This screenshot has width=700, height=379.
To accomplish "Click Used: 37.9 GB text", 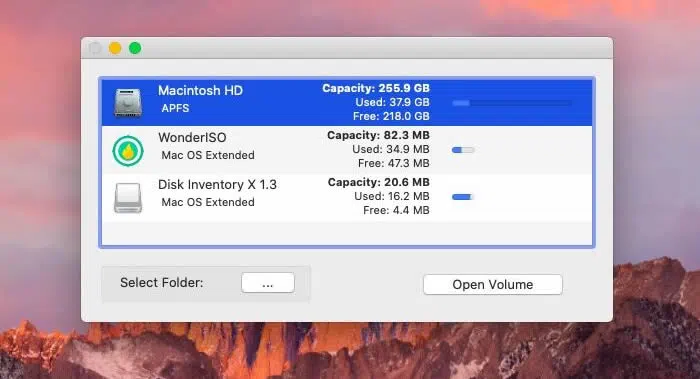I will (x=392, y=102).
